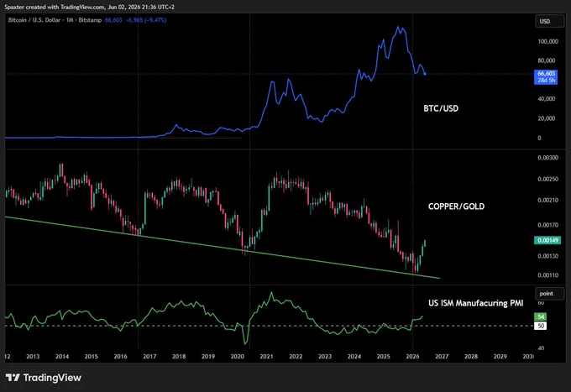This screenshot has width=571, height=392.
Task: Select the COPPER/GOLD text annotation
Action: click(456, 206)
